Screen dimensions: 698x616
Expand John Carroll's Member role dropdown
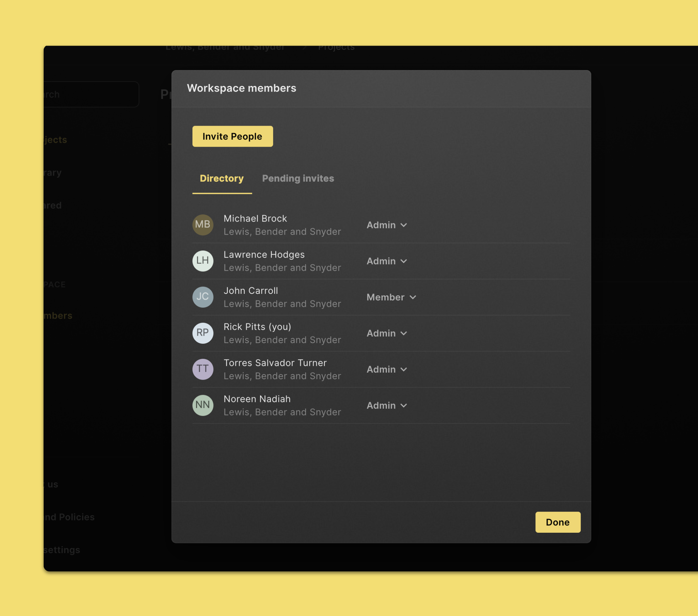(x=391, y=297)
